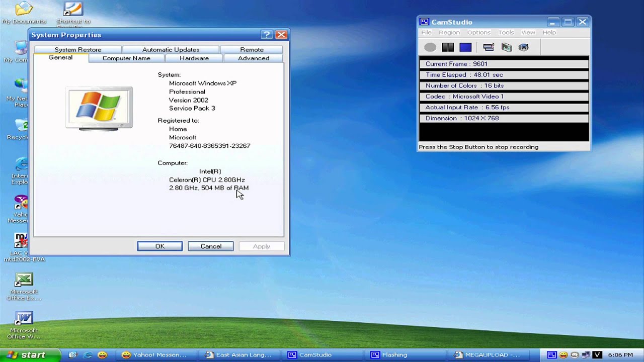Pause recording with the Pause icon
The height and width of the screenshot is (362, 644).
(448, 47)
